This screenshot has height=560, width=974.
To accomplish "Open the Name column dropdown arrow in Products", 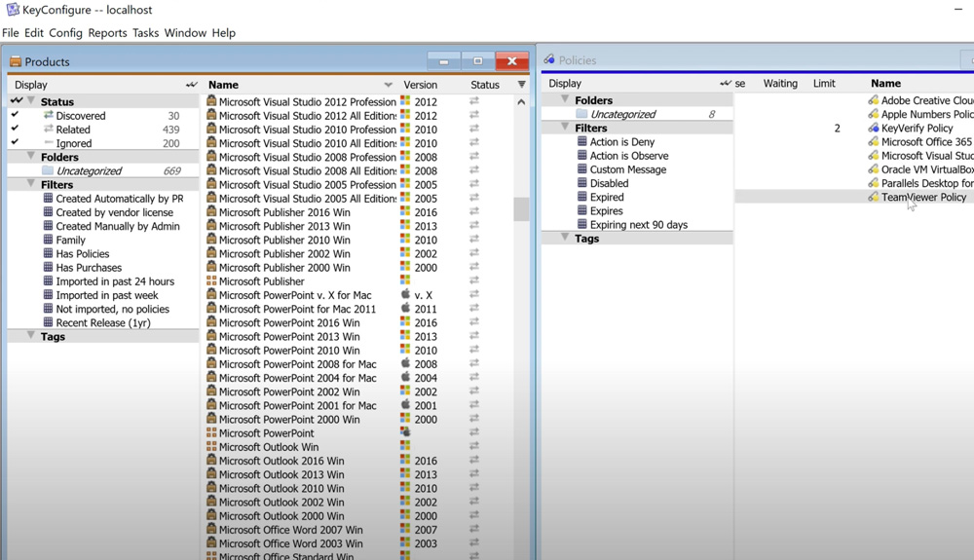I will pyautogui.click(x=389, y=85).
